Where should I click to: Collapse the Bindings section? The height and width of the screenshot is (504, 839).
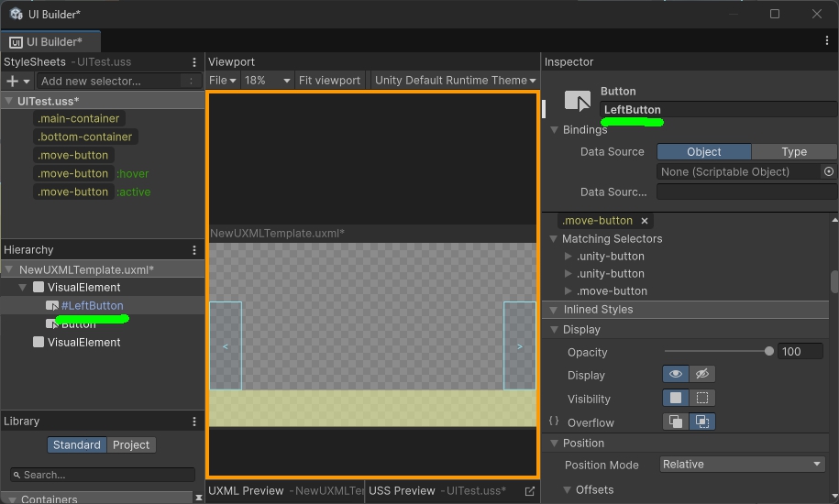tap(555, 130)
